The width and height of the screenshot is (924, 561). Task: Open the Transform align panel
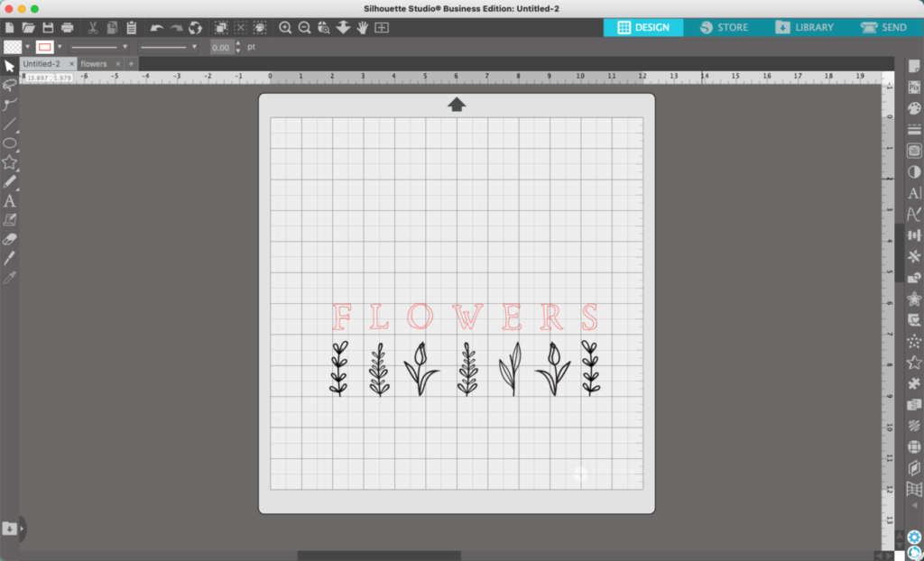[914, 235]
